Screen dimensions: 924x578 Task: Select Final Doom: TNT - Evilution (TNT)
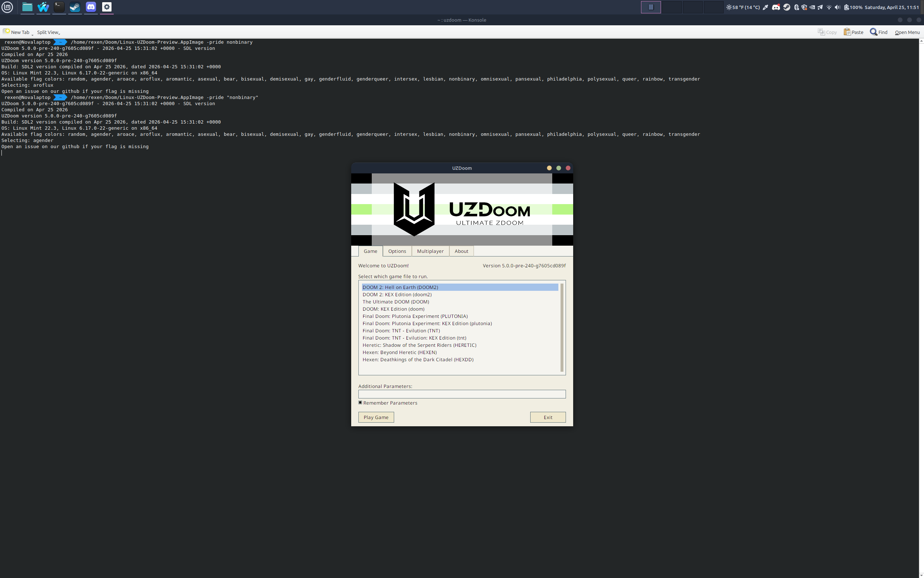pyautogui.click(x=460, y=331)
